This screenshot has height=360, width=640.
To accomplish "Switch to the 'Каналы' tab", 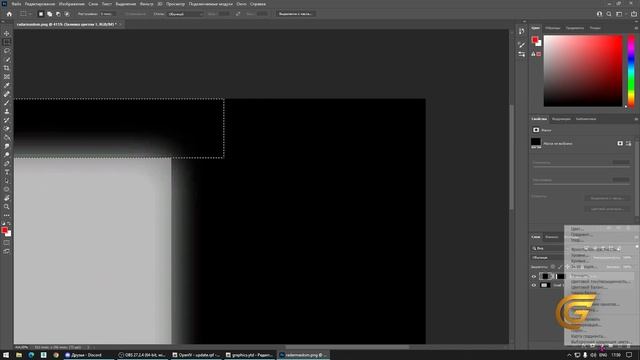I will pos(551,237).
